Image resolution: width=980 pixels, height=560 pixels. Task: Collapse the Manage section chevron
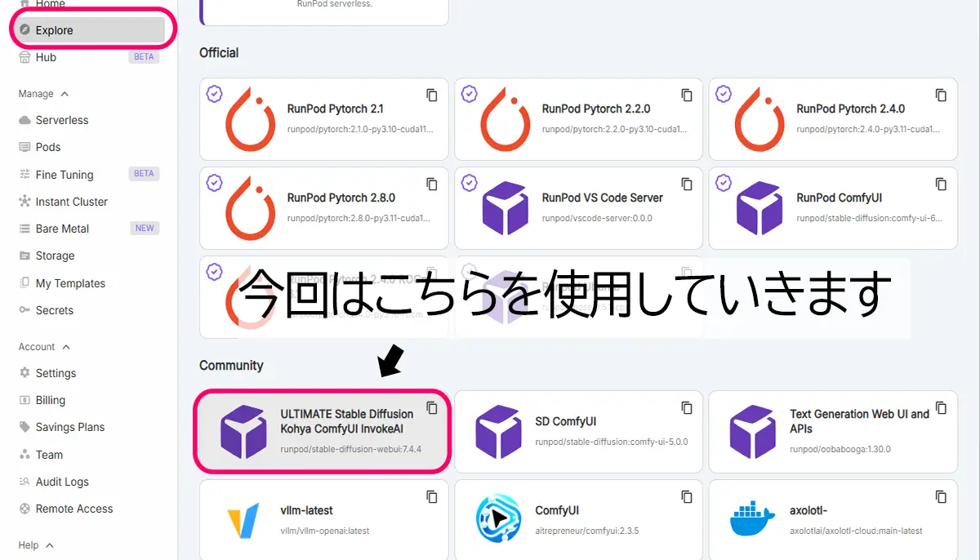coord(65,94)
